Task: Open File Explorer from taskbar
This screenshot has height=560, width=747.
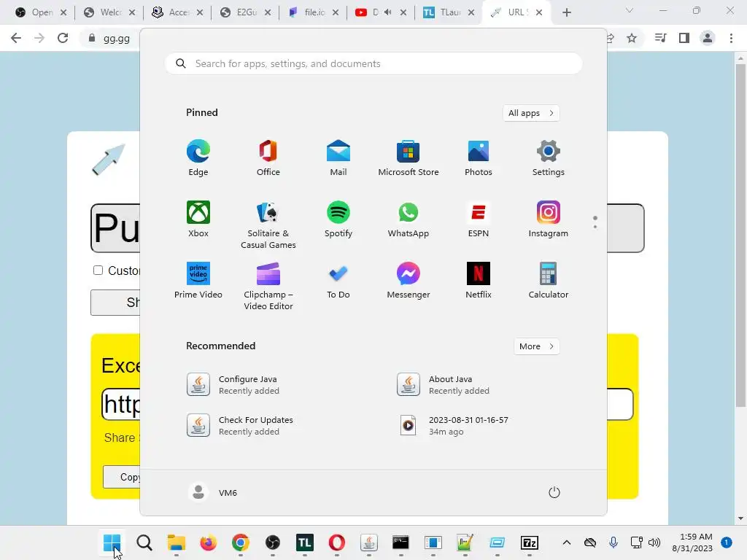Action: pos(177,542)
